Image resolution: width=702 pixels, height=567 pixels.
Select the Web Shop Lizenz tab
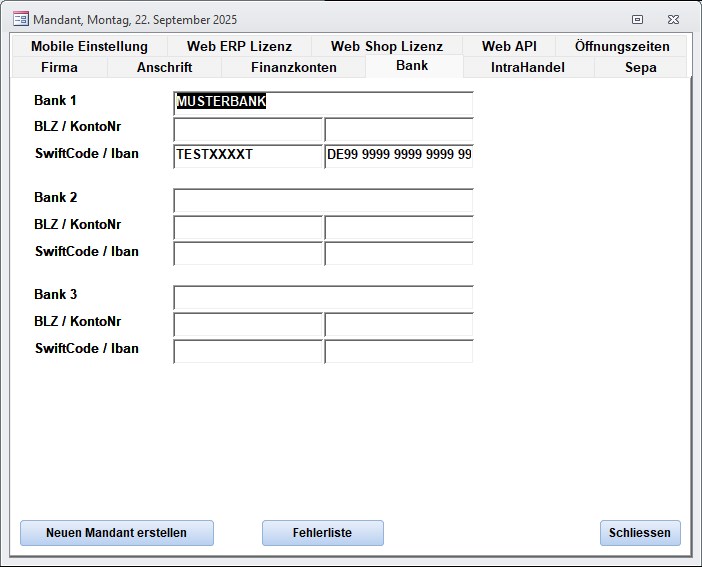coord(387,46)
